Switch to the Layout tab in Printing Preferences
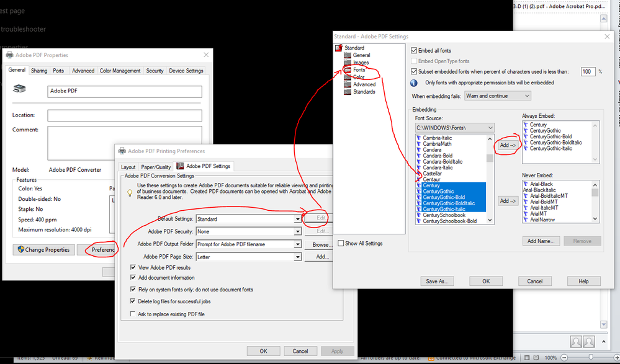 tap(128, 167)
